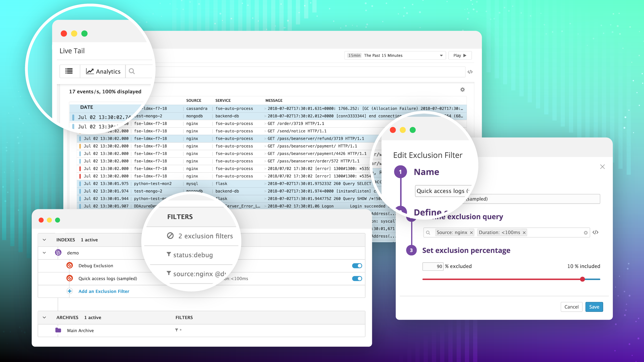Open the search magnifier in Live Tail toolbar
This screenshot has height=362, width=644.
(x=132, y=71)
